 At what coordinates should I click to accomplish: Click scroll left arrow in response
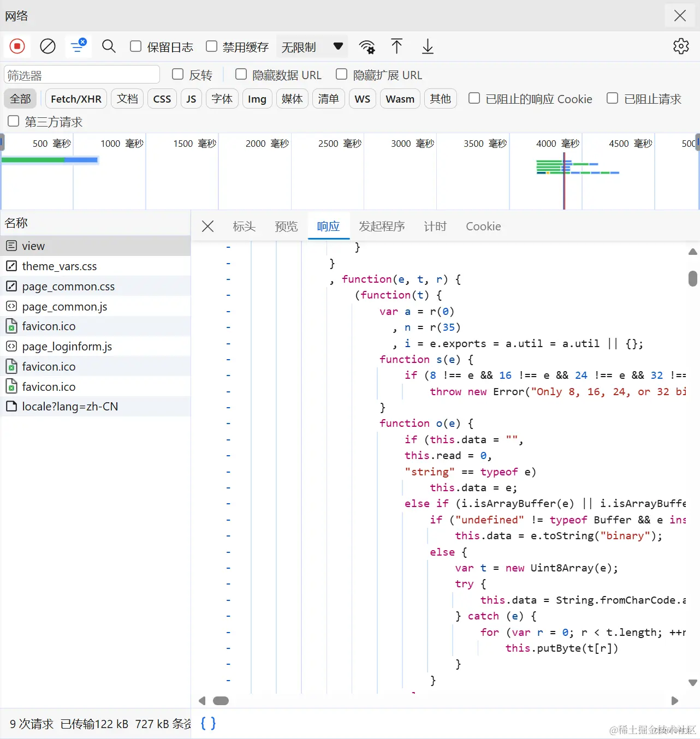pyautogui.click(x=202, y=701)
